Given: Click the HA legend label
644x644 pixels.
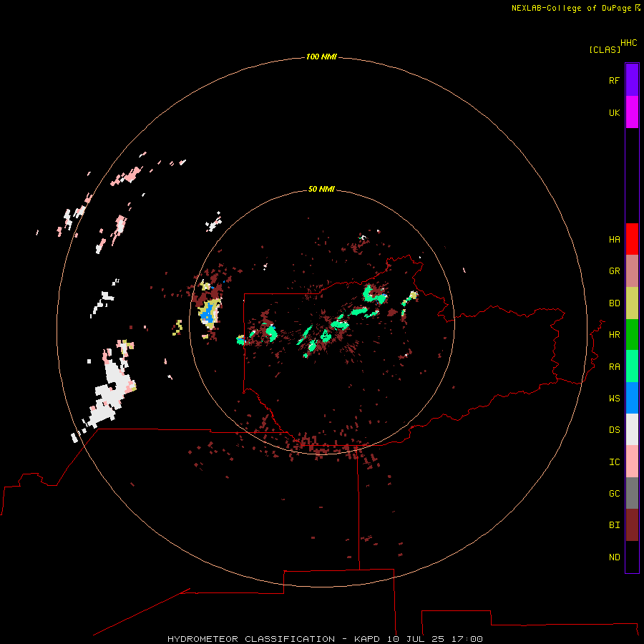Looking at the screenshot, I should [614, 240].
